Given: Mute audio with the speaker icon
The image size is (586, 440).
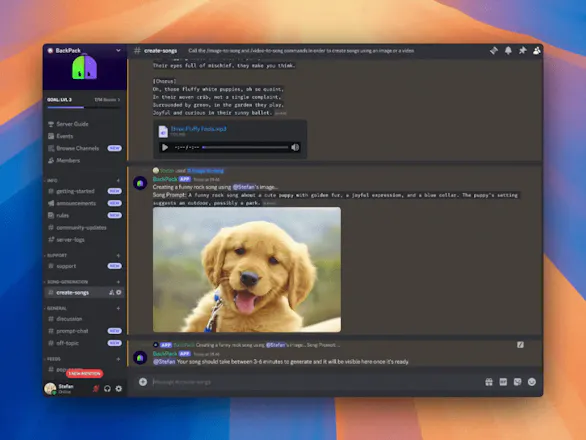Looking at the screenshot, I should click(x=295, y=147).
